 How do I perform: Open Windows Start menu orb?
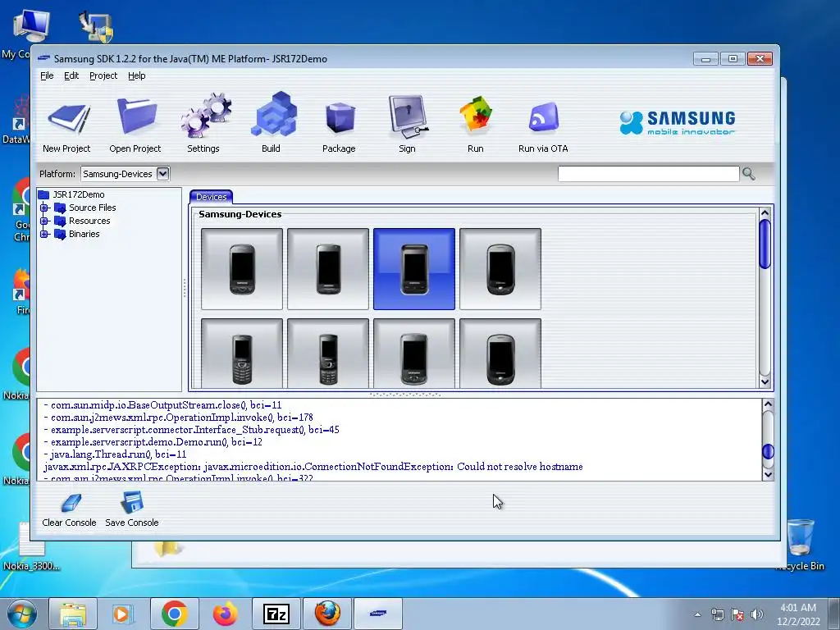tap(22, 614)
